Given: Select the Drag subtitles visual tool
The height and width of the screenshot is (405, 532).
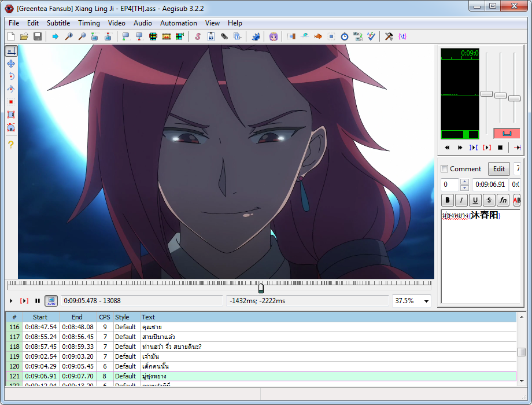Looking at the screenshot, I should pos(11,64).
